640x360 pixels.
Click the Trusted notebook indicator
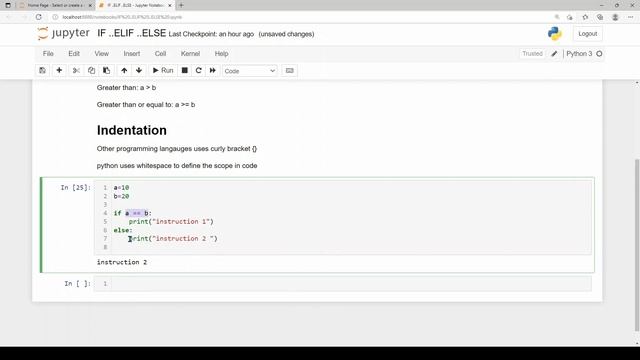pyautogui.click(x=532, y=53)
